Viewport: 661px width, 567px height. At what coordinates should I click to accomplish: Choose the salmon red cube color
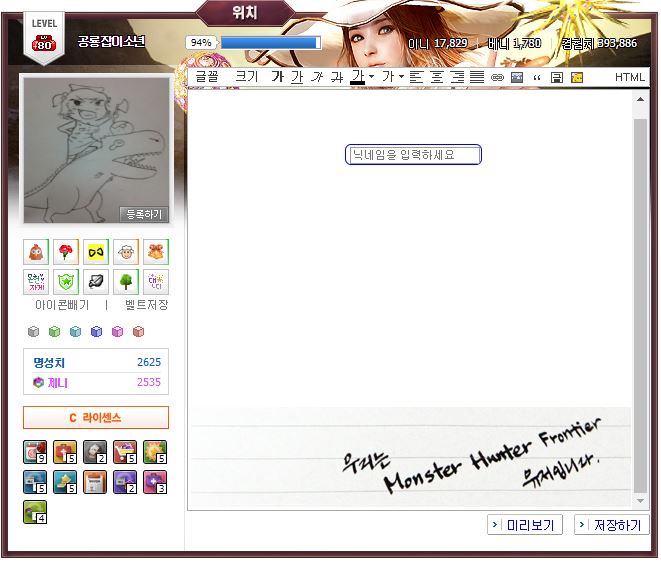coord(139,332)
